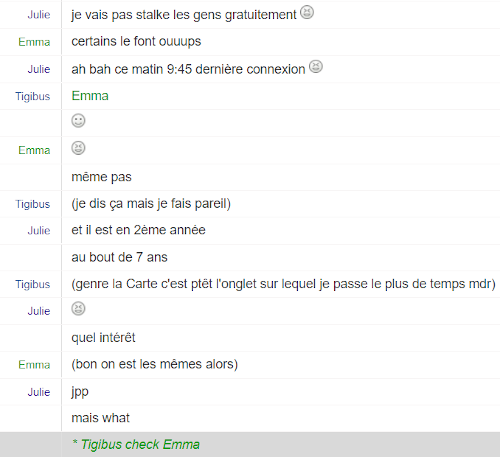
Task: Click username Julie beside 'jpp'
Action: [39, 392]
